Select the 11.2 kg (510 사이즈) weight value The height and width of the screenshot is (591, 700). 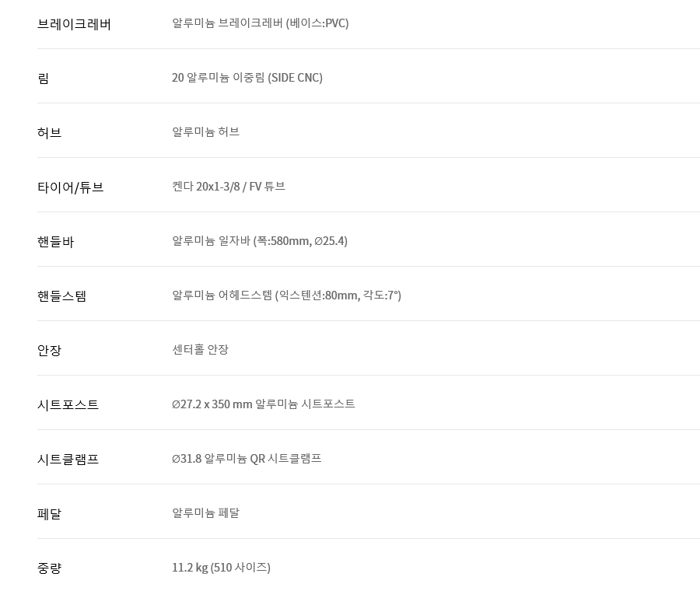tap(221, 568)
